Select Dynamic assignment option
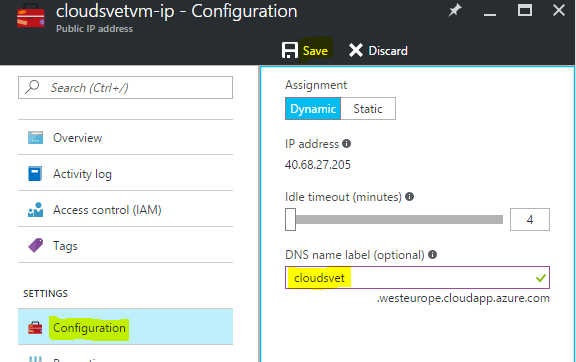The image size is (576, 362). [313, 108]
